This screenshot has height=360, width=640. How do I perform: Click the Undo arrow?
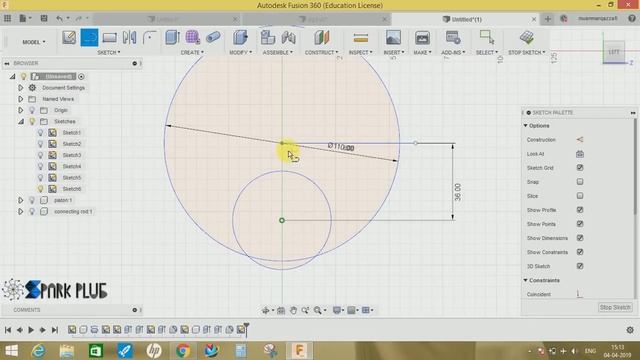click(60, 18)
